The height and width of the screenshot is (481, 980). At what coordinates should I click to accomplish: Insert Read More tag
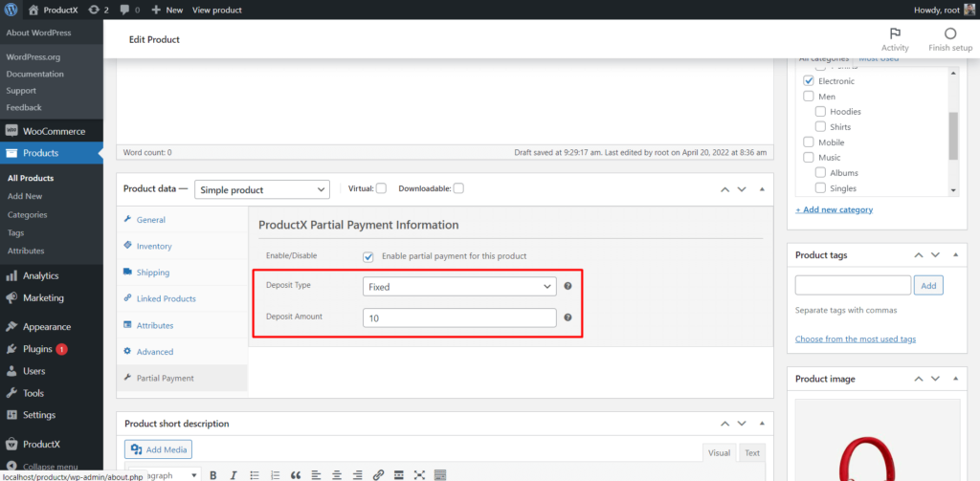399,475
